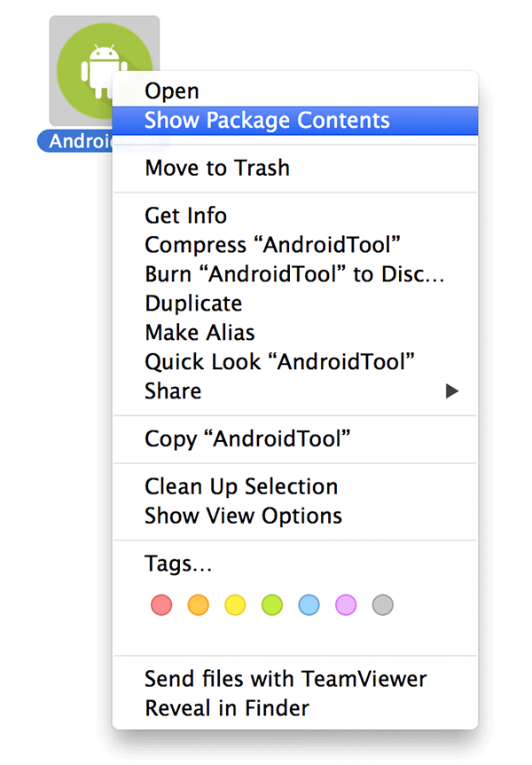532x765 pixels.
Task: Select Clean Up Selection
Action: [241, 486]
